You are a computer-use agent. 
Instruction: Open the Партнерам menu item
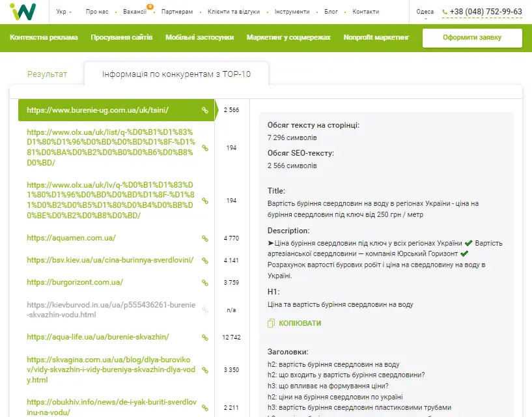coord(177,12)
